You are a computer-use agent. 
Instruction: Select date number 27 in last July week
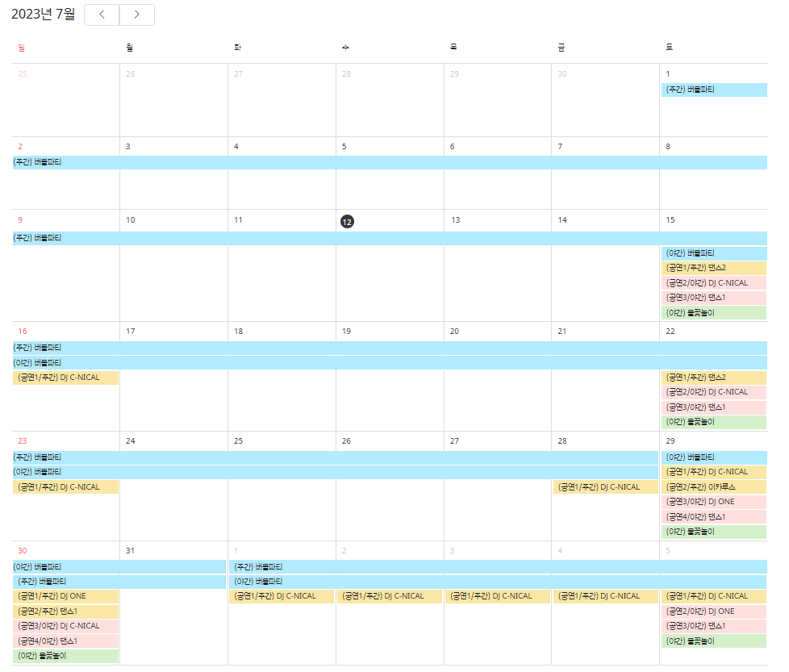454,441
